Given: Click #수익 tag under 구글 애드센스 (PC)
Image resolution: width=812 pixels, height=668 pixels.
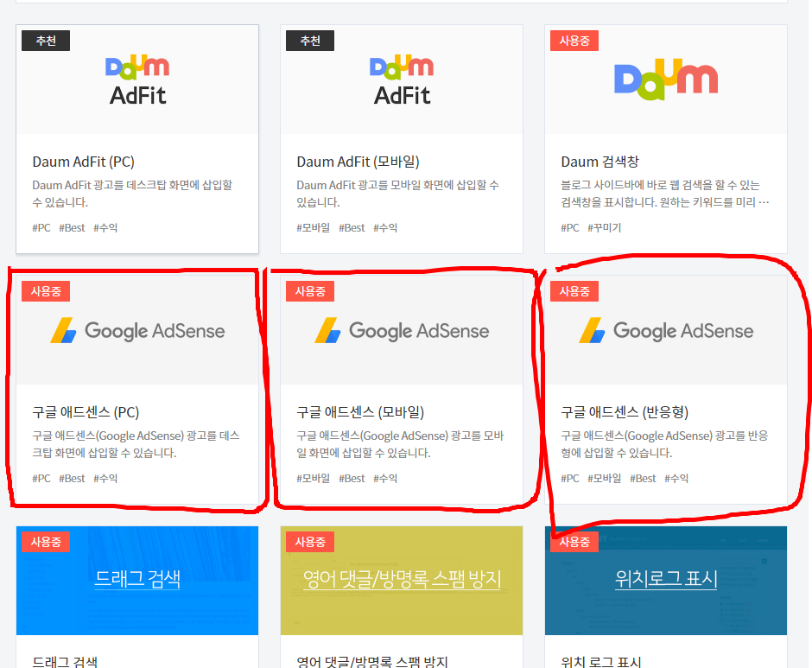Looking at the screenshot, I should 105,479.
